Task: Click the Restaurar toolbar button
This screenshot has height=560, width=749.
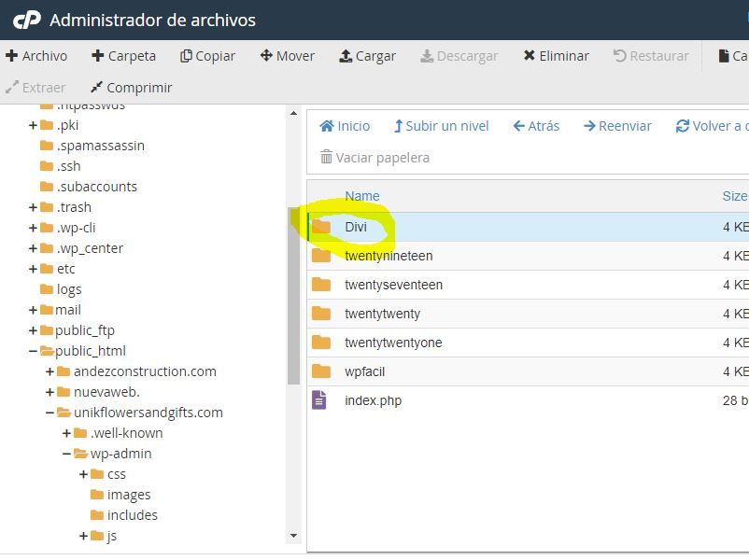Action: tap(651, 56)
